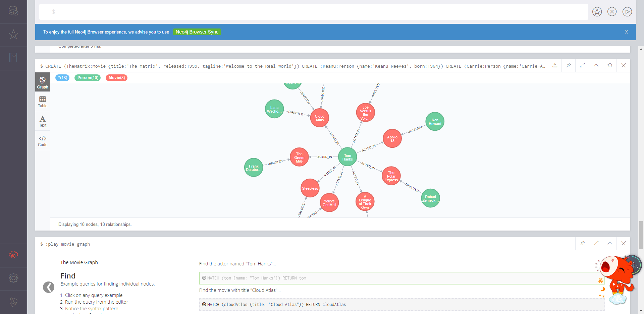Collapse the CREATE query result frame

coord(596,66)
